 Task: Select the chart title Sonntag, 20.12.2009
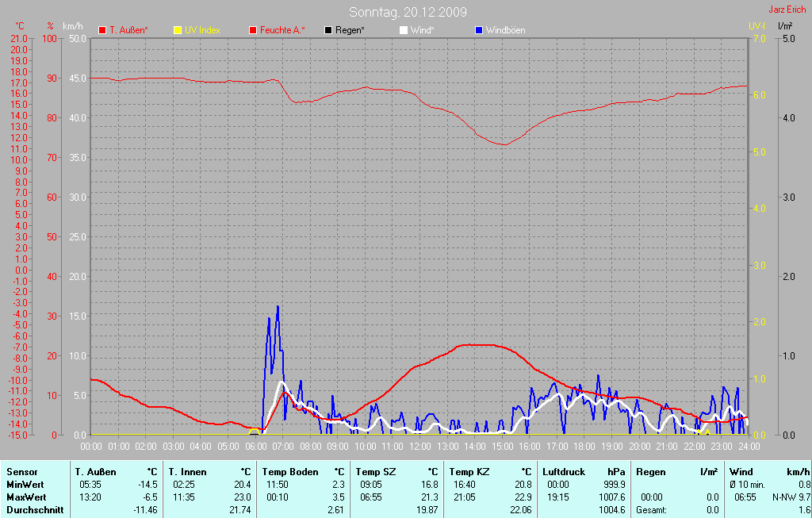point(408,12)
